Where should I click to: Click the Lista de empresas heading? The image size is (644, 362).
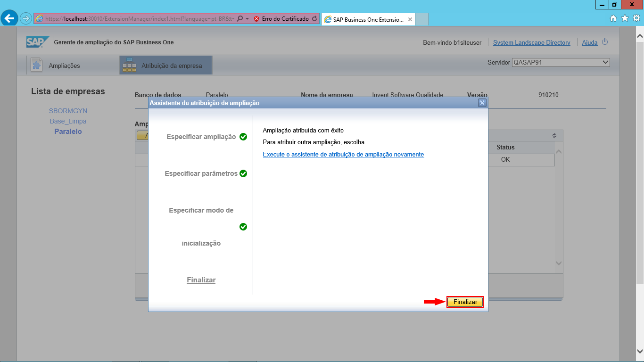[68, 91]
